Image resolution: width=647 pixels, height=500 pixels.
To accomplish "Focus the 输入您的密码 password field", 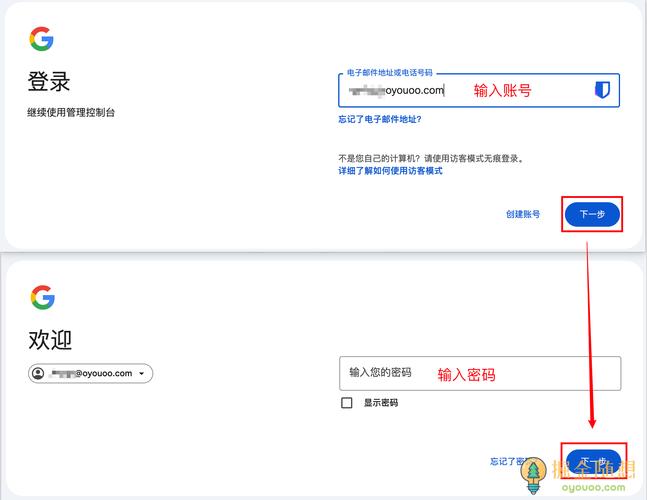I will 480,373.
